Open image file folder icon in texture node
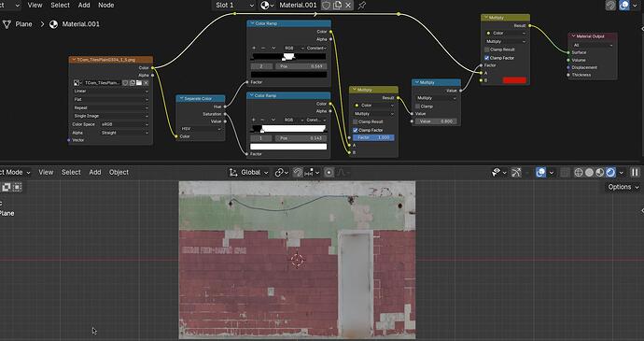 tap(139, 82)
